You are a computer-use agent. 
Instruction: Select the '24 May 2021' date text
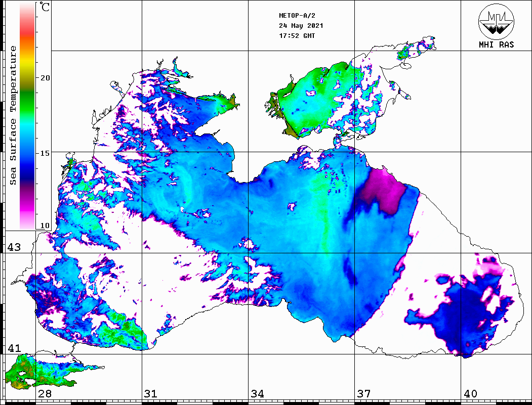click(x=301, y=26)
